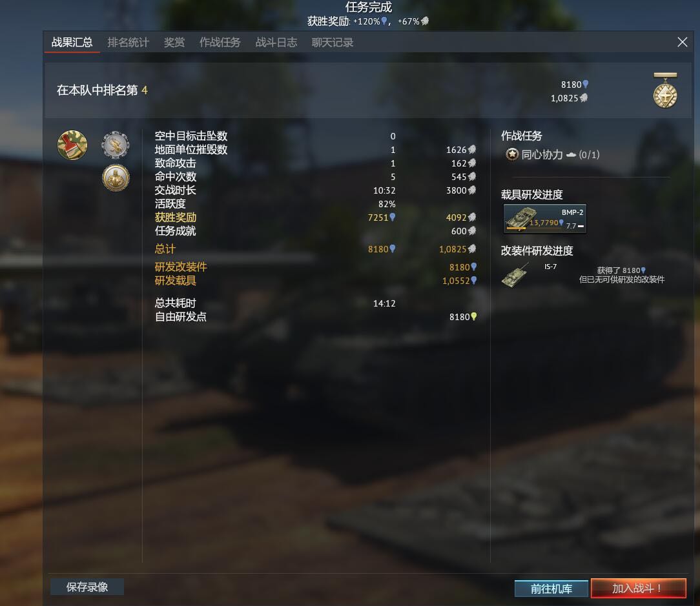Click the silver eagle award medal
The width and height of the screenshot is (700, 606).
116,145
